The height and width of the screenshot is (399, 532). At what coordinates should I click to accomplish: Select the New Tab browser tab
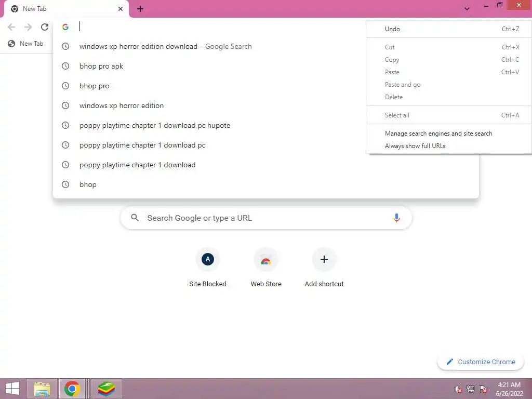tap(66, 9)
